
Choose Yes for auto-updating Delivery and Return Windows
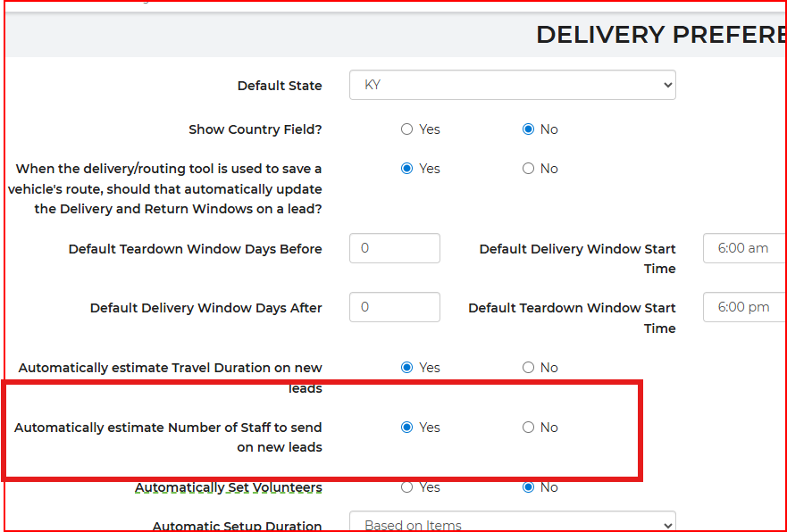coord(407,169)
